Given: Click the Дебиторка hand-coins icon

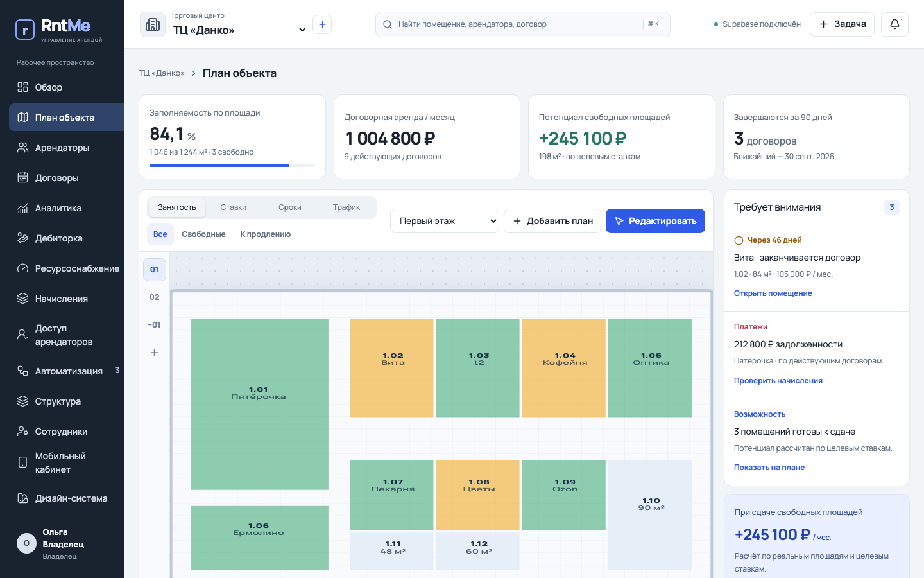Looking at the screenshot, I should 22,238.
